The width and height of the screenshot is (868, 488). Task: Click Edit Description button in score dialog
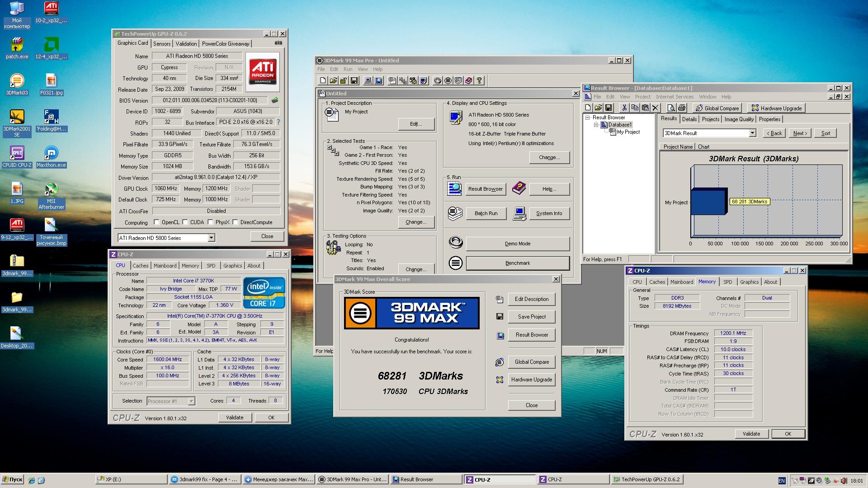tap(532, 299)
